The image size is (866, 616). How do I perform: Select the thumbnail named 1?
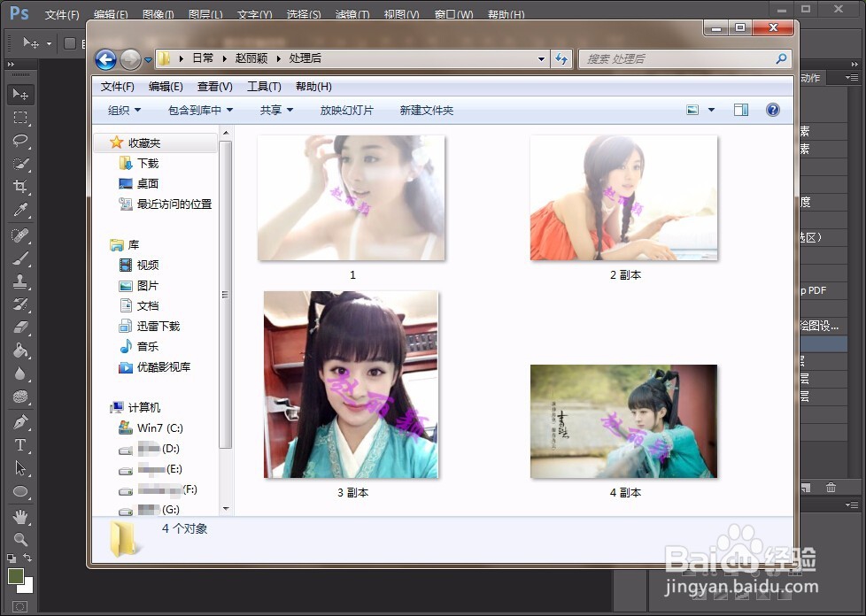pos(352,197)
